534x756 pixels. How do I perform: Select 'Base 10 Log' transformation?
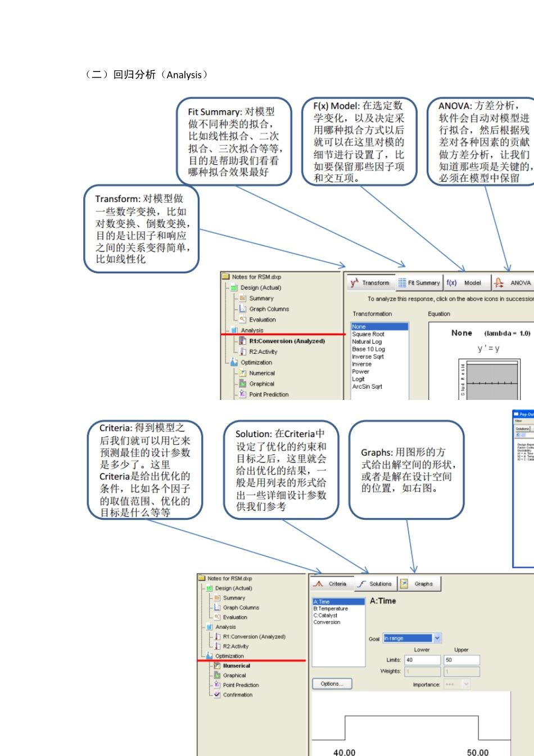pyautogui.click(x=369, y=349)
